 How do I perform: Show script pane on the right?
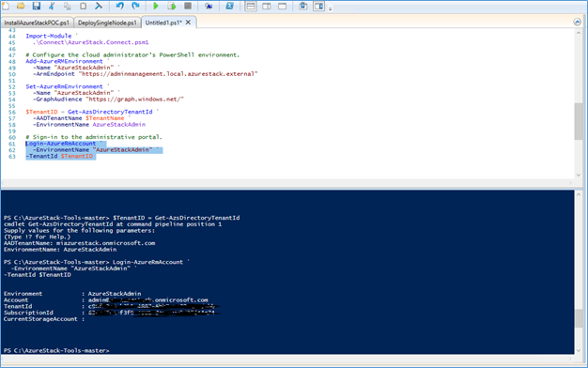tap(267, 6)
